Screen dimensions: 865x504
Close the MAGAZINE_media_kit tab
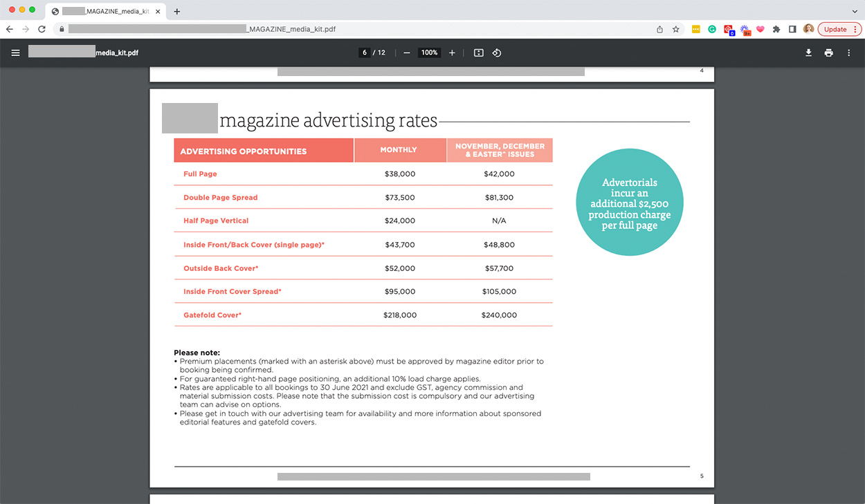158,11
